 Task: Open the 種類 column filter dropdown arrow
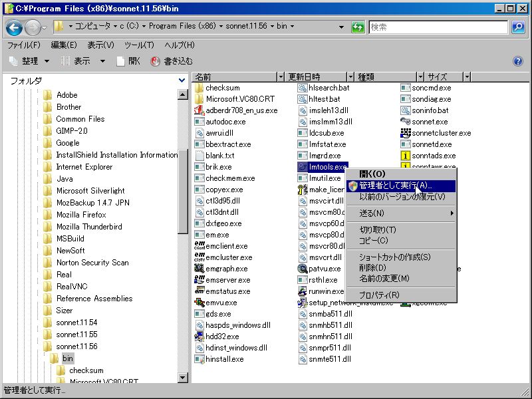(x=421, y=77)
